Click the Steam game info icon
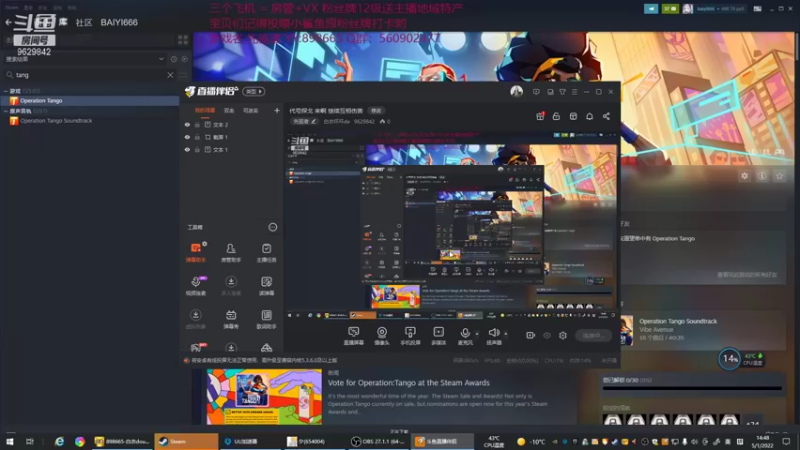 click(x=762, y=176)
